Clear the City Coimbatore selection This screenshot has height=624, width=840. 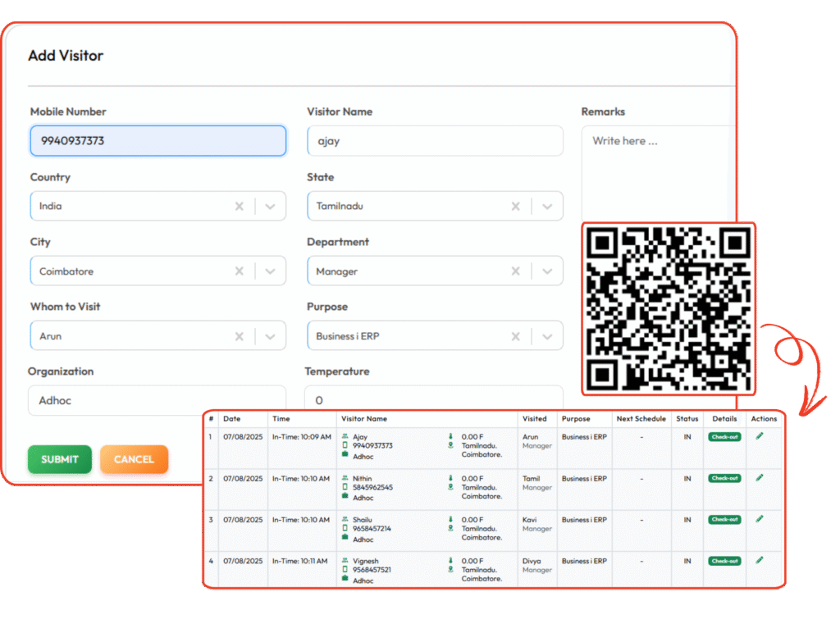coord(240,271)
